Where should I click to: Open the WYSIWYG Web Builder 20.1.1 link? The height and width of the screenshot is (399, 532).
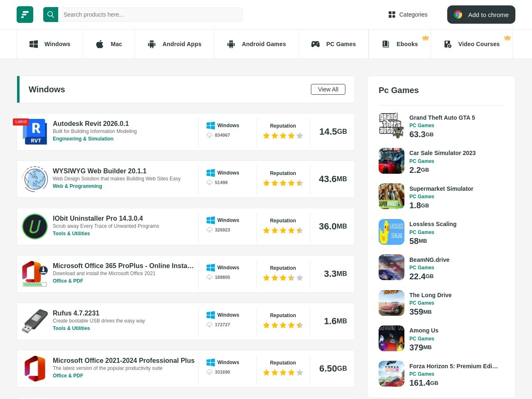100,171
